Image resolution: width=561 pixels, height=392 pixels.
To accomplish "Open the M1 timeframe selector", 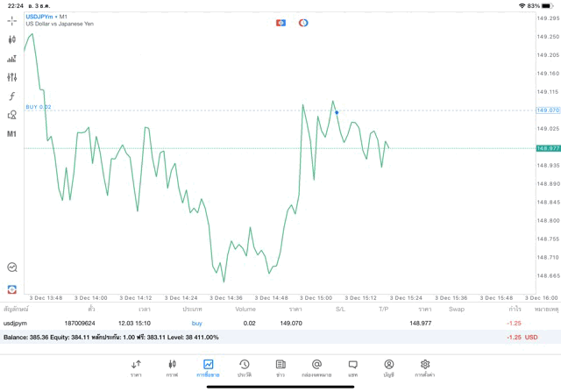I will coord(12,134).
